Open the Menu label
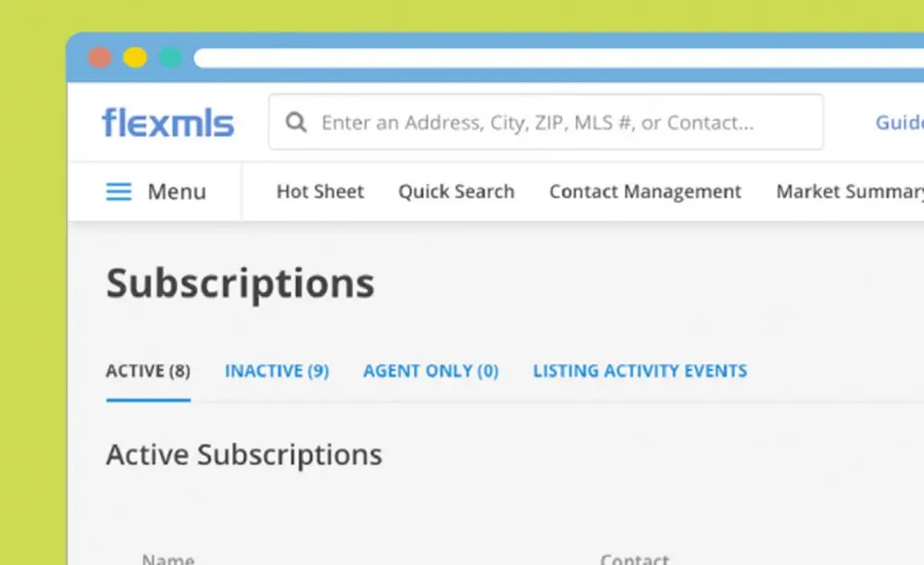Image resolution: width=924 pixels, height=565 pixels. click(x=177, y=191)
